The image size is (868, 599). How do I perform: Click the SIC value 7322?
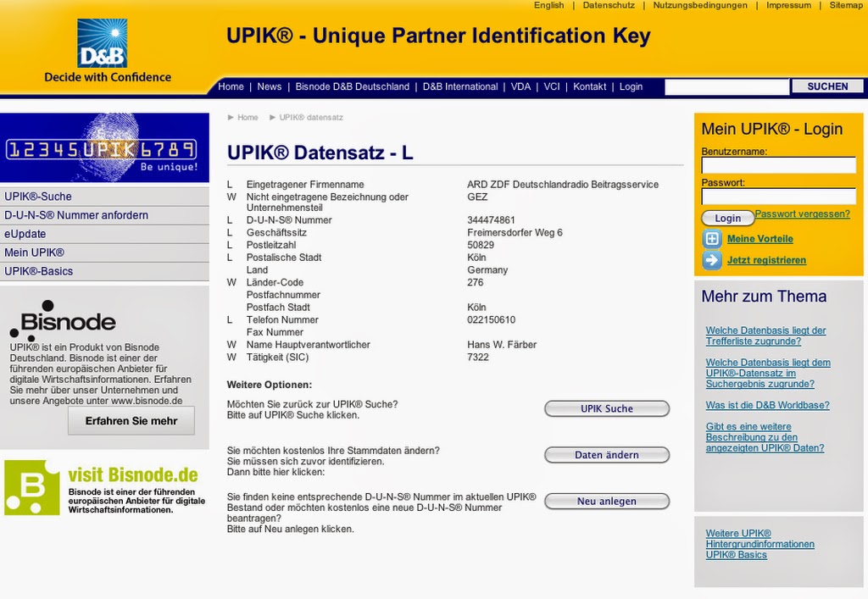pos(478,358)
